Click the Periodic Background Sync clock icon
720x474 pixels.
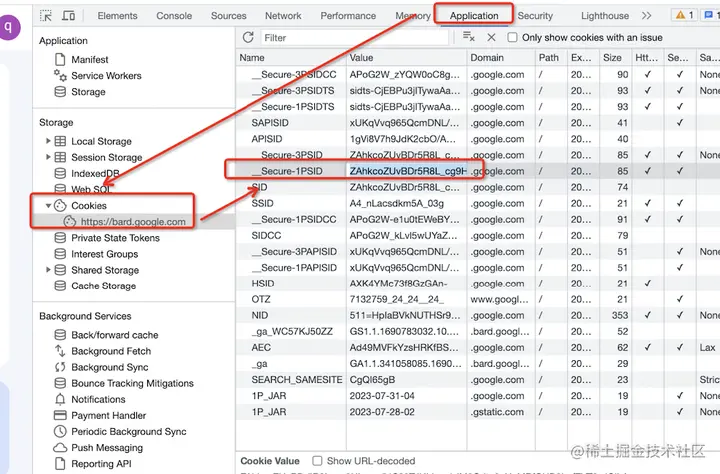point(60,431)
